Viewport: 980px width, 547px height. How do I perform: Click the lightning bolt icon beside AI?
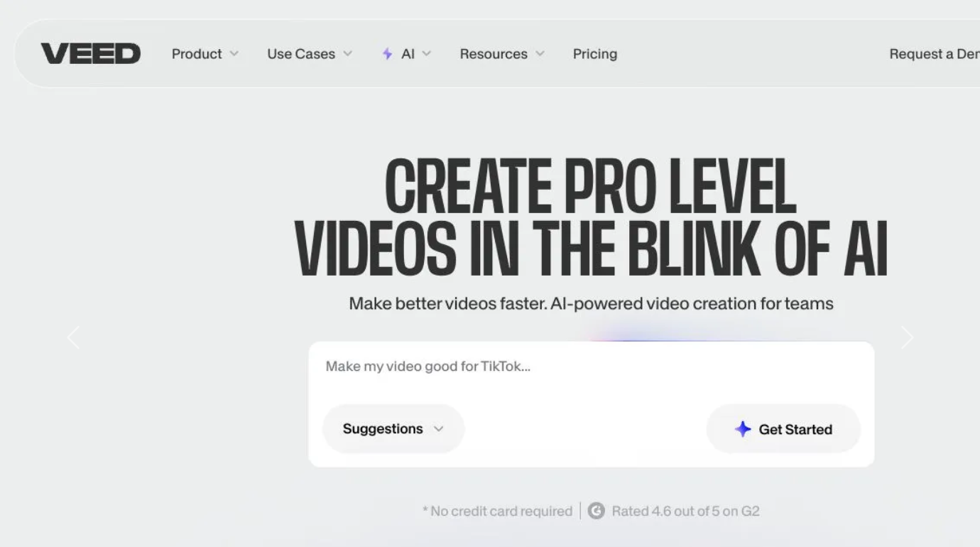coord(387,54)
